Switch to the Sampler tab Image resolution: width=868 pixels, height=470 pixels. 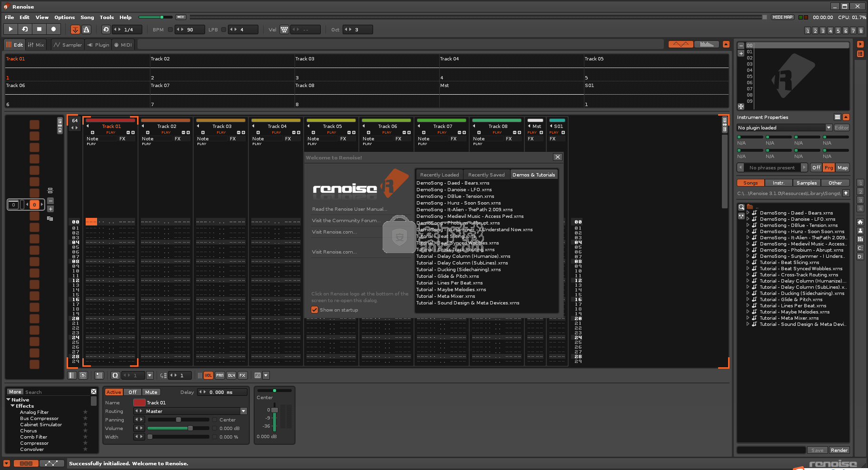tap(68, 45)
